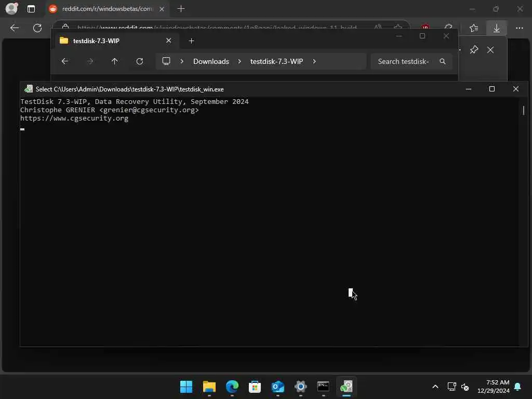Click the TestDisk 7.3-WIP version line
Image resolution: width=532 pixels, height=399 pixels.
pyautogui.click(x=135, y=101)
